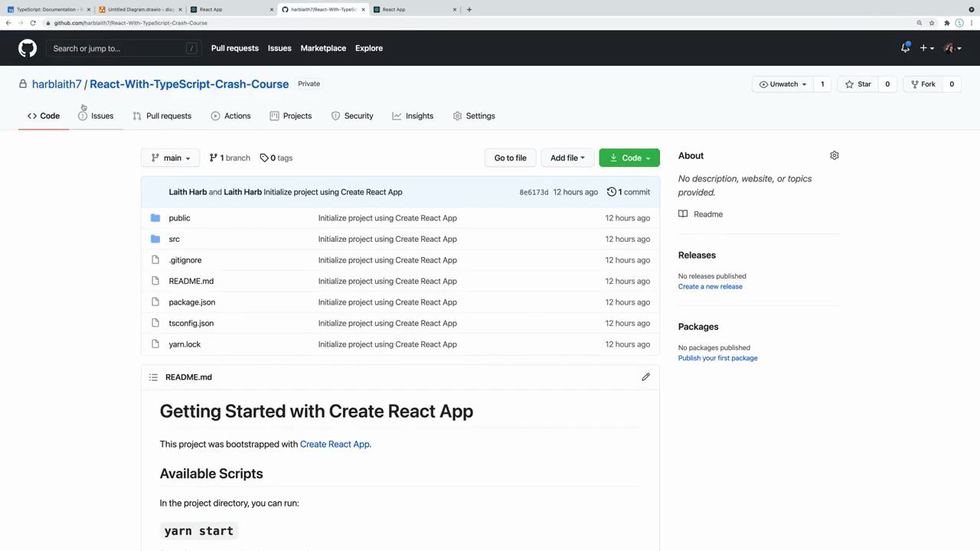Expand the Unwatch dropdown

(782, 84)
